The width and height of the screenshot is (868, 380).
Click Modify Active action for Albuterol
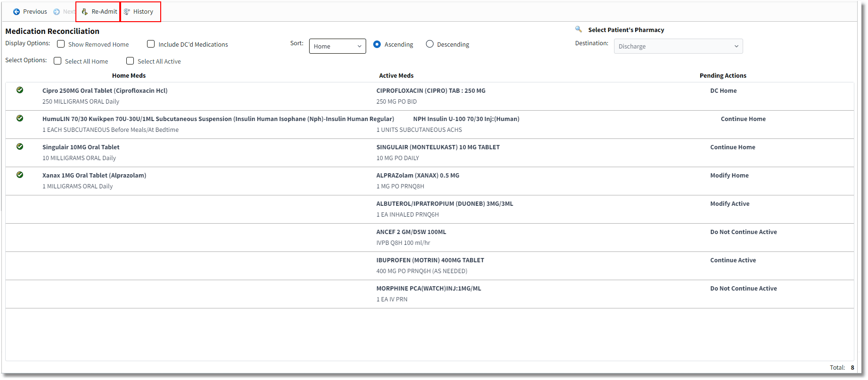[x=730, y=204]
